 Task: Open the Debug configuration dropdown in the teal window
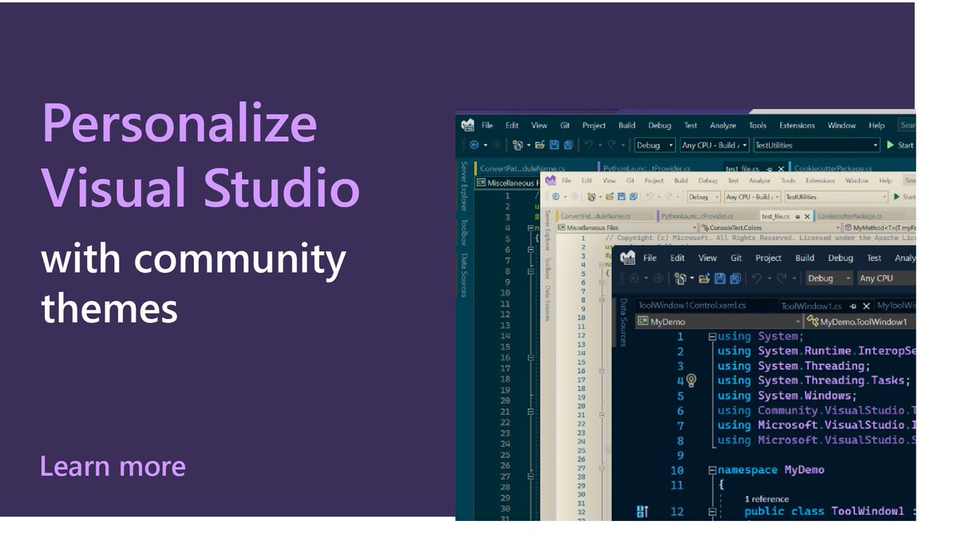click(x=655, y=145)
